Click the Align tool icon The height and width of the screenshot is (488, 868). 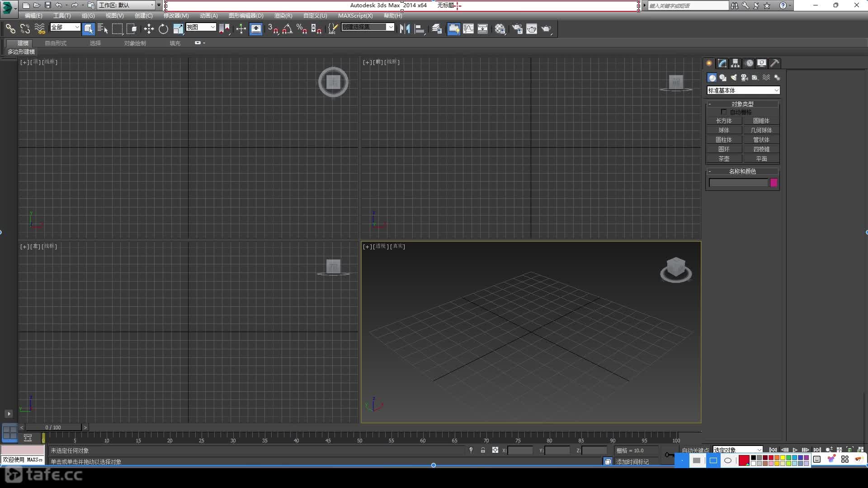[x=420, y=29]
